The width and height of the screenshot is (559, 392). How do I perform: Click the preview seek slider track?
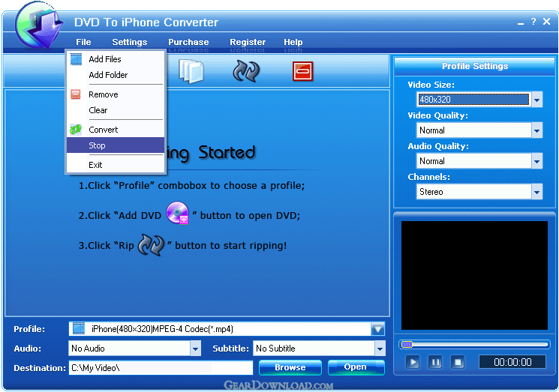pyautogui.click(x=474, y=344)
